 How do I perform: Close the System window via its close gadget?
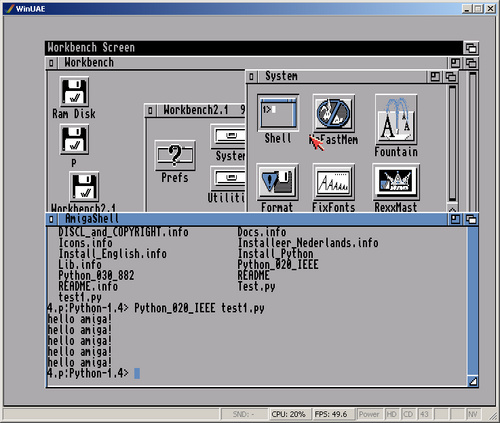[251, 77]
